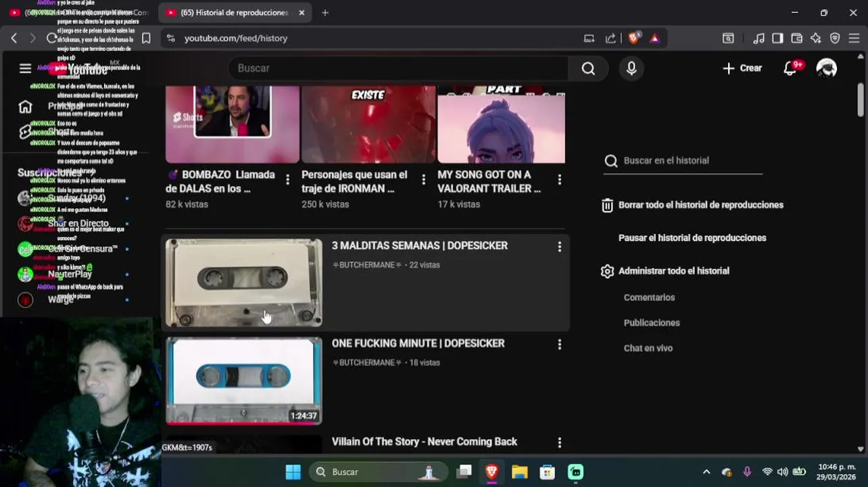Open Leo AI sparkle icon in toolbar
Image resolution: width=868 pixels, height=487 pixels.
click(816, 39)
